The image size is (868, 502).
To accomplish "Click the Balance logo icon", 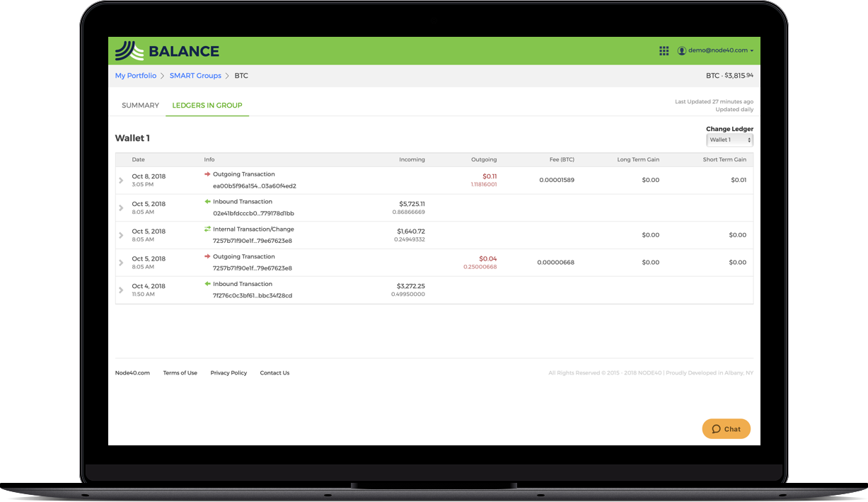I will (129, 51).
